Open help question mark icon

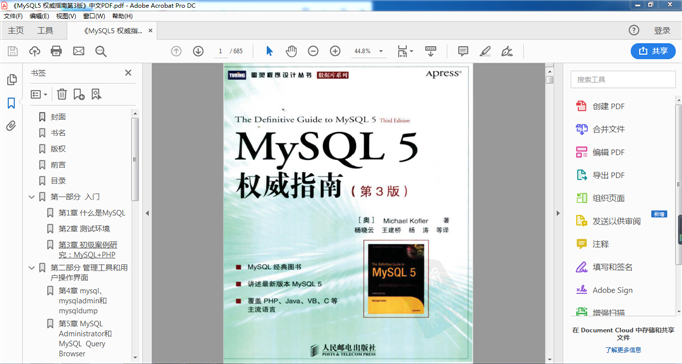[634, 30]
